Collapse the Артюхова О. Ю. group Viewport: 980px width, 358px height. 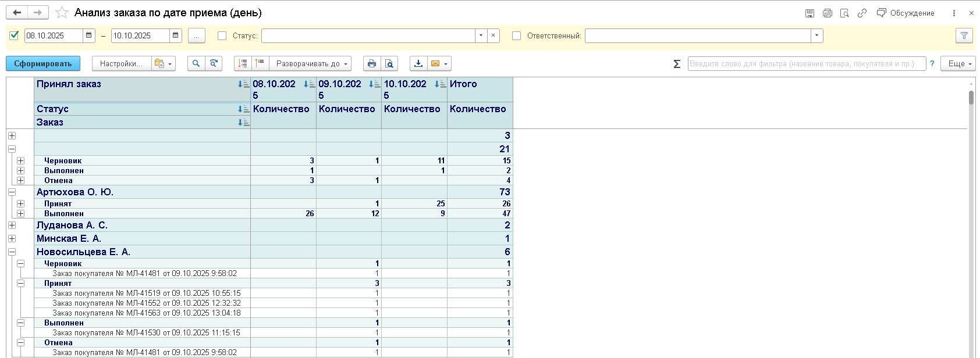coord(12,192)
